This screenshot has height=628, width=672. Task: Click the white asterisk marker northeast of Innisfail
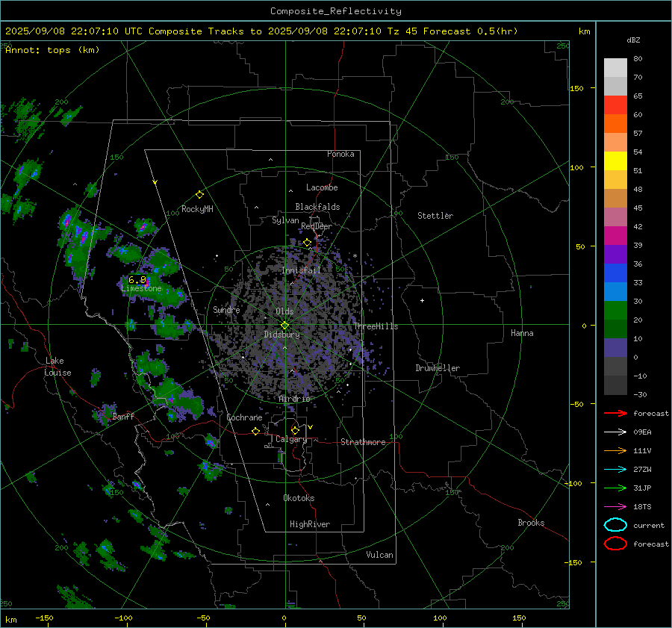point(355,256)
